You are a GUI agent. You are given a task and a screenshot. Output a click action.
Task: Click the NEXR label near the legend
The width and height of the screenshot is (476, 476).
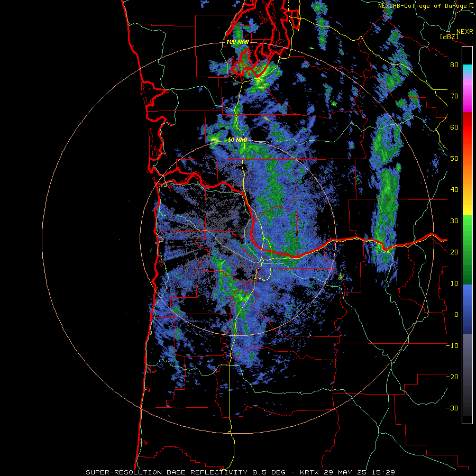click(465, 32)
